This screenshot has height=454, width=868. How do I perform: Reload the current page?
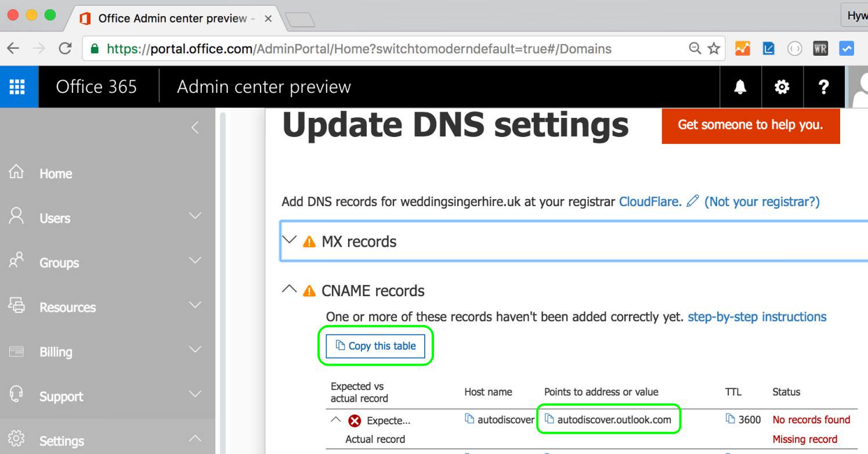coord(65,49)
